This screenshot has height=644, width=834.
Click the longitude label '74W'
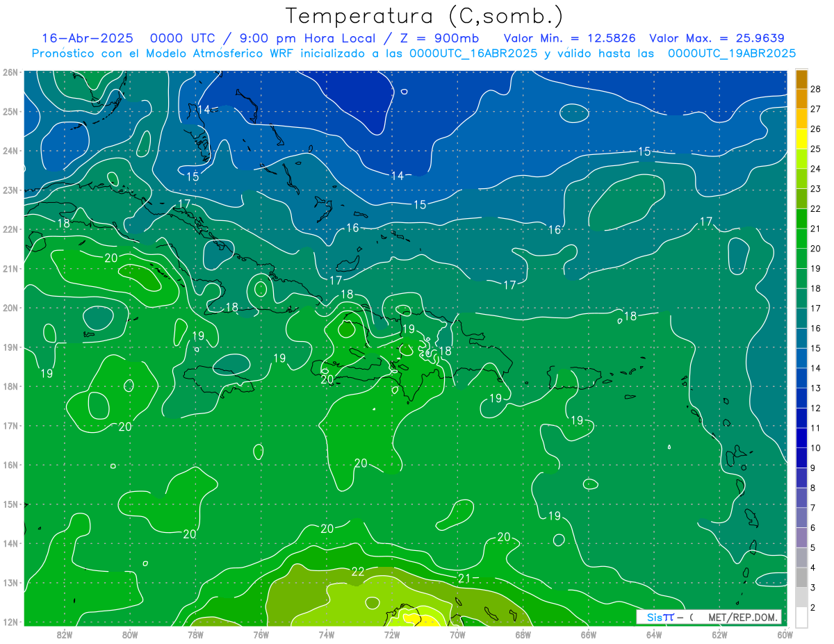coord(327,634)
